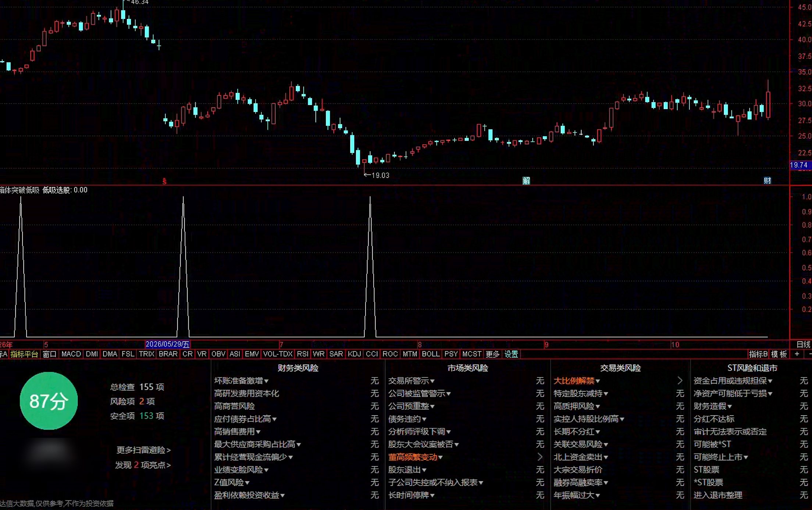Click the 19.74 price tag on the axis
Screen dimensions: 812x510
800,165
